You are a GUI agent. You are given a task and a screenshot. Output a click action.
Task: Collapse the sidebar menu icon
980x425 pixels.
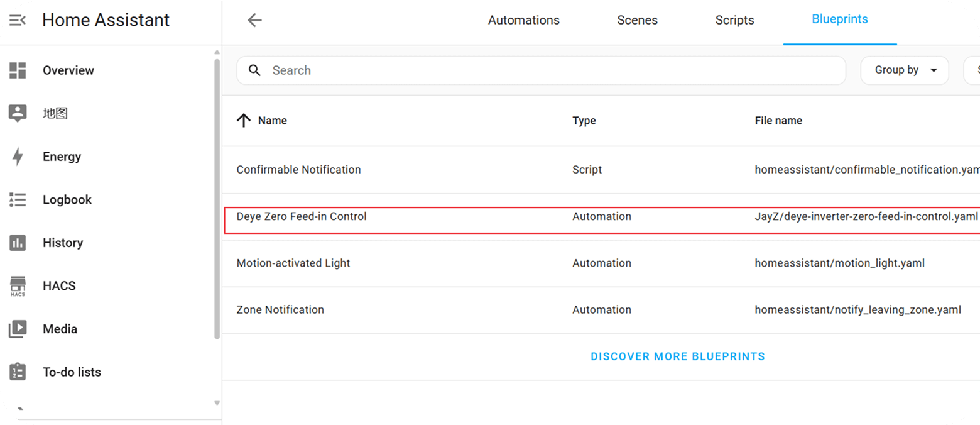(18, 20)
